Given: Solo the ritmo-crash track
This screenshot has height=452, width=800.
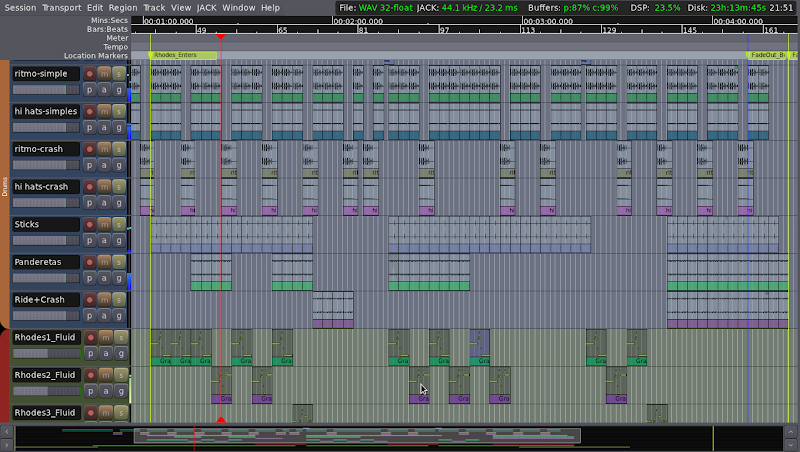Looking at the screenshot, I should (x=119, y=149).
